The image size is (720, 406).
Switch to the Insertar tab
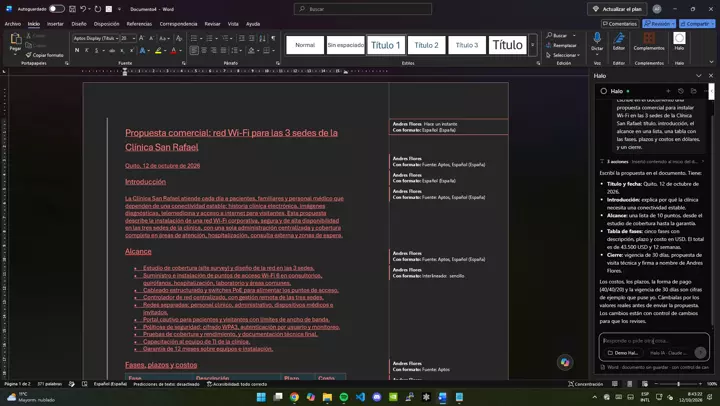pyautogui.click(x=55, y=24)
